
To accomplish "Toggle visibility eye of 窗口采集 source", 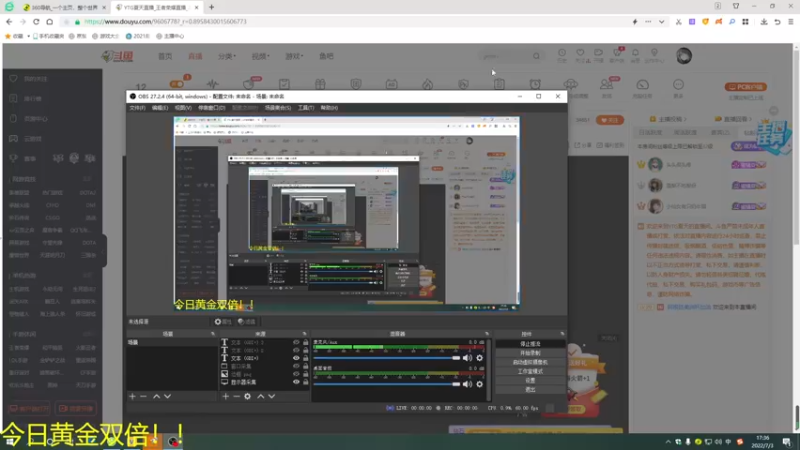I will 296,366.
